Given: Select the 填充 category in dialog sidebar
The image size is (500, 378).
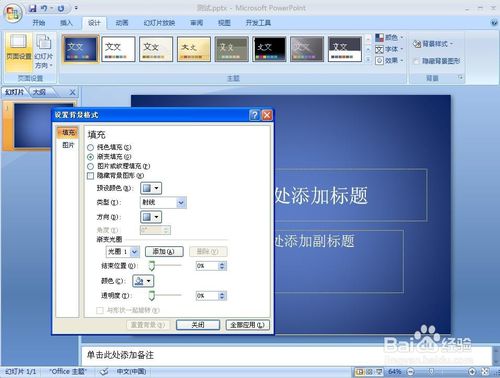Looking at the screenshot, I should coord(68,132).
